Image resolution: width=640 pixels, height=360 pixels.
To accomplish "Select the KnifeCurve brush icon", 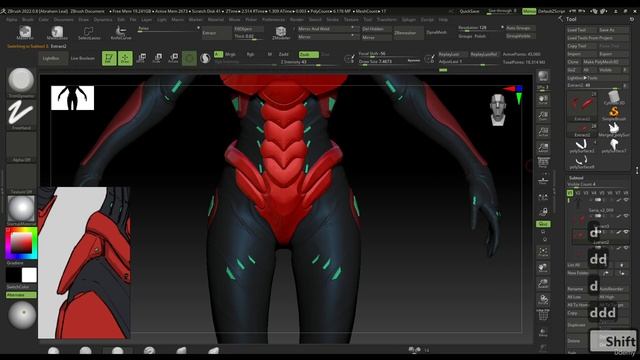I will tap(121, 33).
